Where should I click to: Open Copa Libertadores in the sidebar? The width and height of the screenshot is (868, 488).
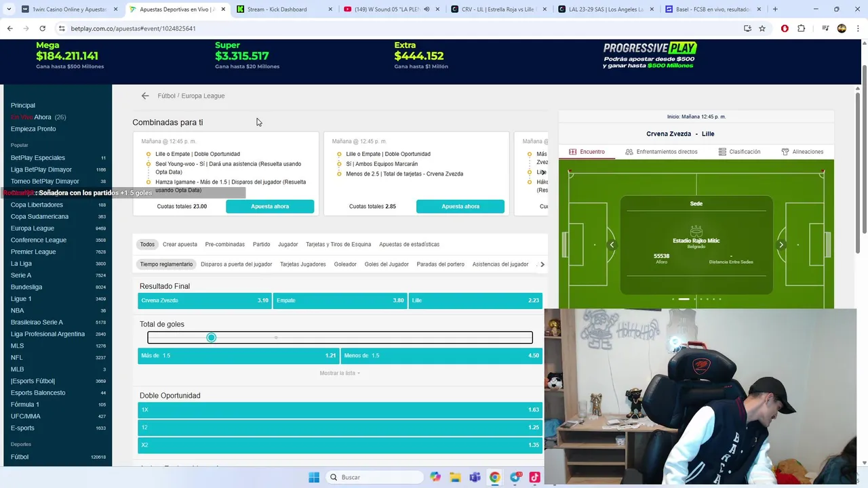tap(37, 205)
